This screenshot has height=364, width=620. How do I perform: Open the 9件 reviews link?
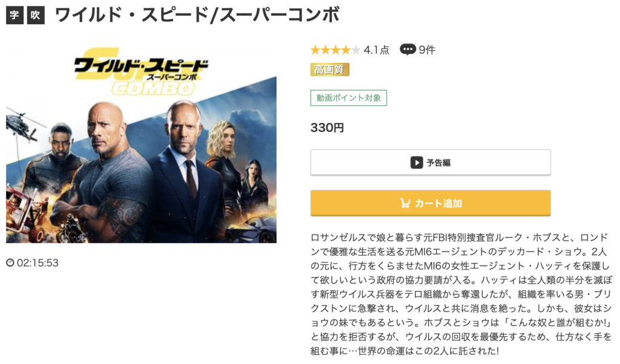click(x=427, y=50)
